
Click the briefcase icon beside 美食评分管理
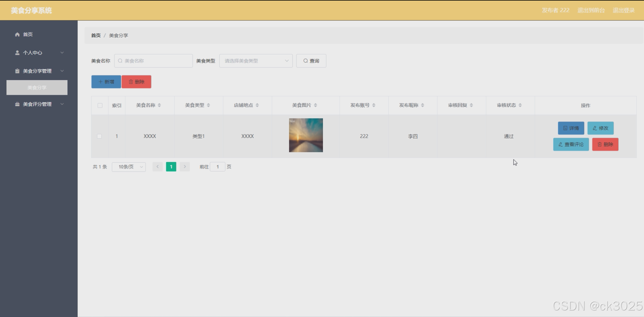tap(17, 104)
